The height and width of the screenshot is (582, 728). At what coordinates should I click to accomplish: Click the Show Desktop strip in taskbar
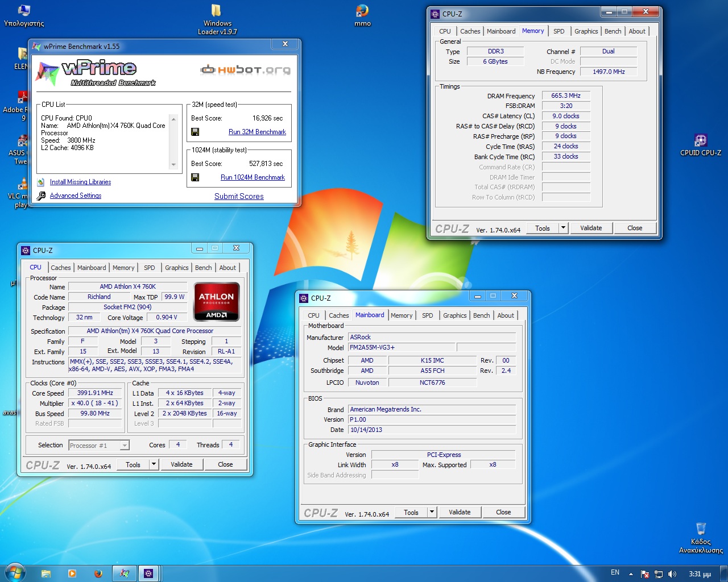[x=723, y=573]
